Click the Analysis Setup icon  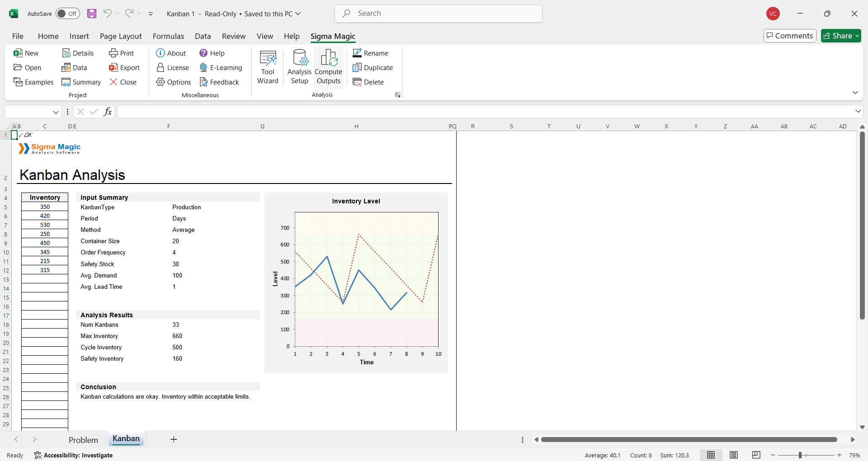(299, 67)
